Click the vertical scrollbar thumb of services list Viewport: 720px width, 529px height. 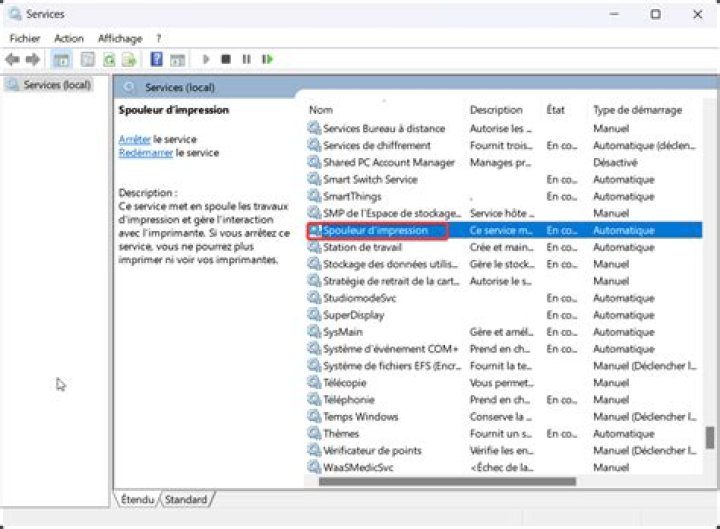[x=710, y=437]
